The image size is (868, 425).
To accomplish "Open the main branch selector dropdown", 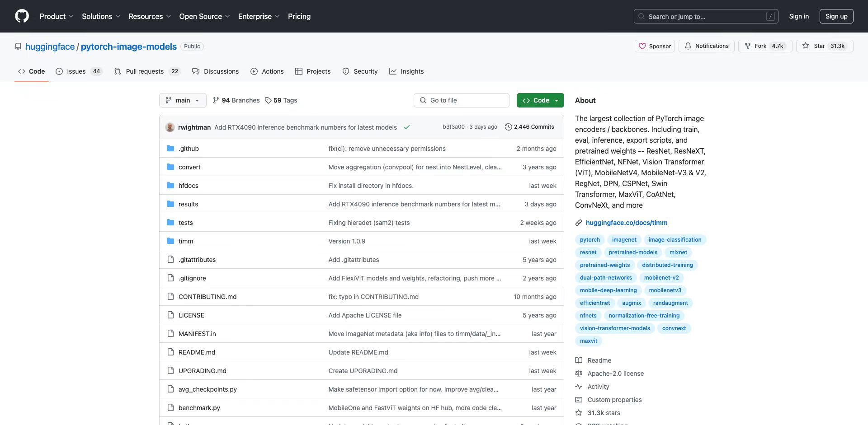I will [x=183, y=100].
